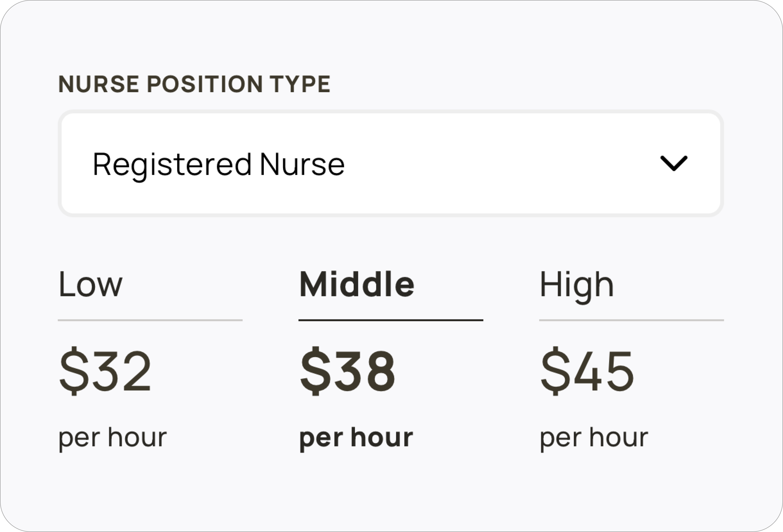Viewport: 783px width, 532px height.
Task: Click the $38 hourly rate
Action: [x=347, y=371]
